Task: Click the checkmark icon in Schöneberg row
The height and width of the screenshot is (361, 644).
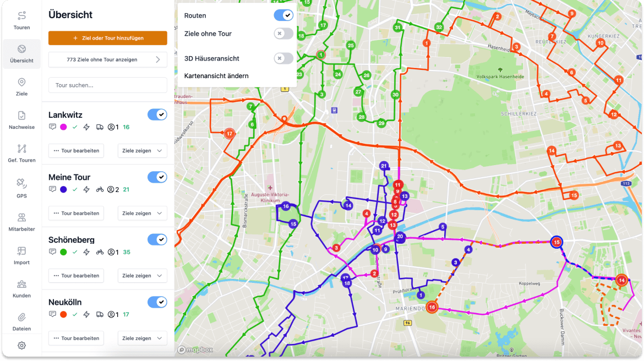Action: (x=75, y=251)
